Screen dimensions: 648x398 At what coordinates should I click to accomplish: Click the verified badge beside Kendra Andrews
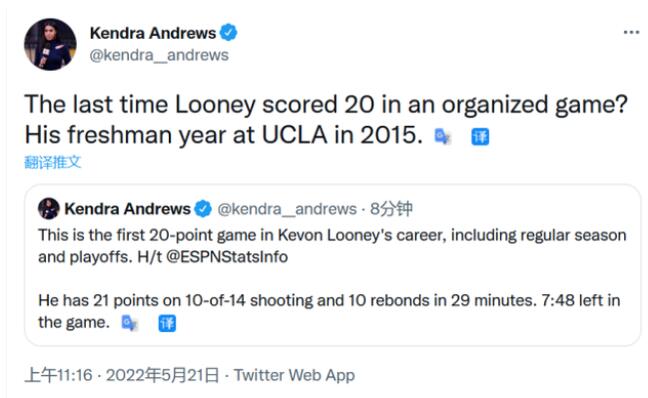(x=228, y=33)
